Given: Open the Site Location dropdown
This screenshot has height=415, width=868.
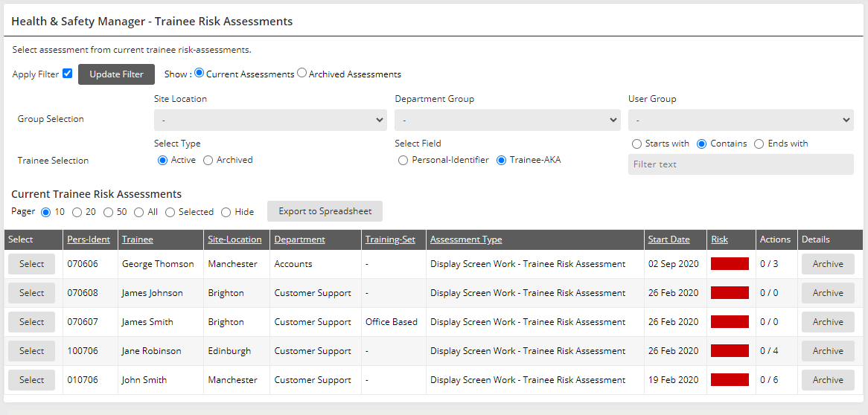Looking at the screenshot, I should coord(270,120).
